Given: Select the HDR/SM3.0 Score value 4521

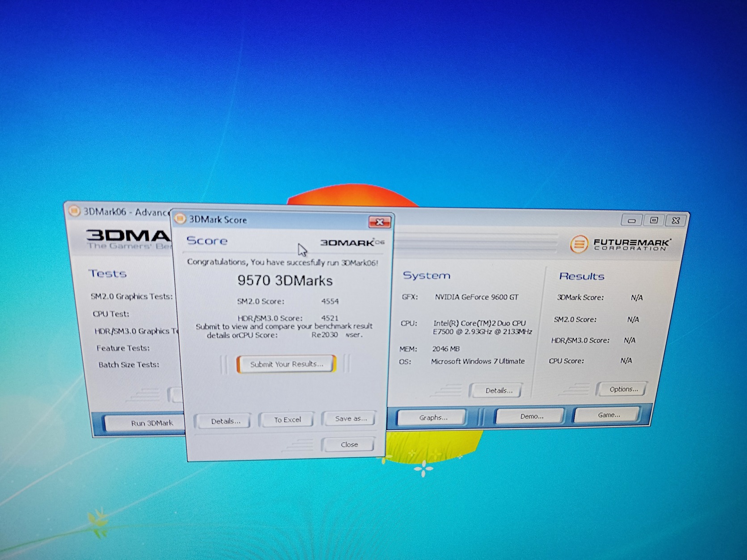Looking at the screenshot, I should [330, 318].
